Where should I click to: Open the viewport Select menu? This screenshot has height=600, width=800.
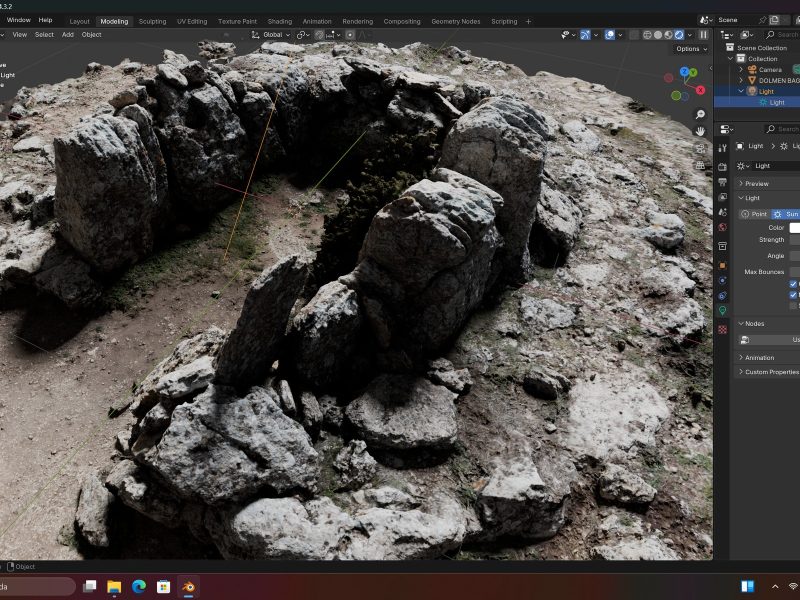(44, 35)
